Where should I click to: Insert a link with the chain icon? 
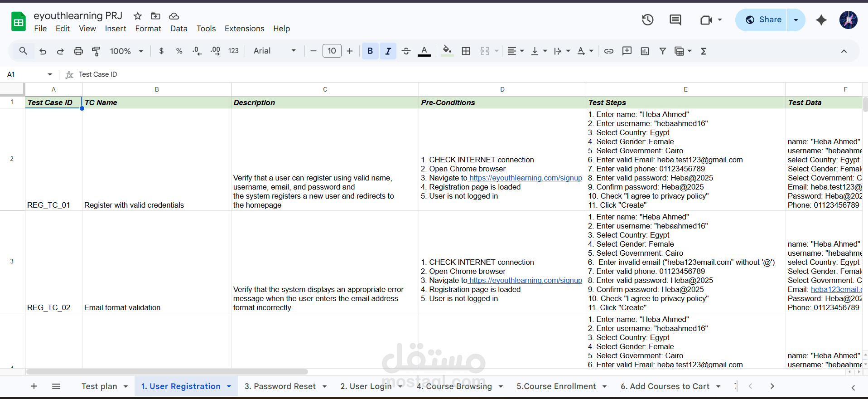[x=609, y=51]
